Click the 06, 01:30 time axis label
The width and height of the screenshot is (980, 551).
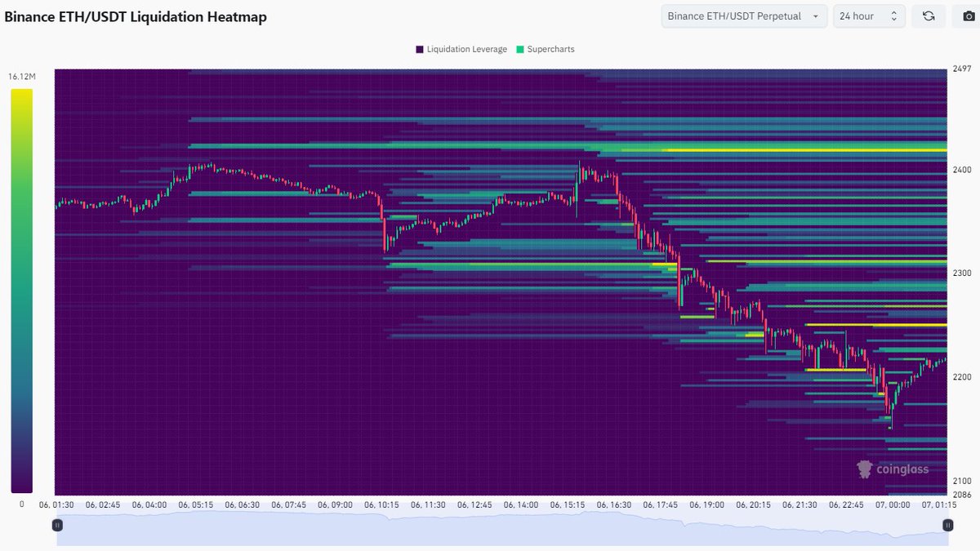(x=57, y=505)
